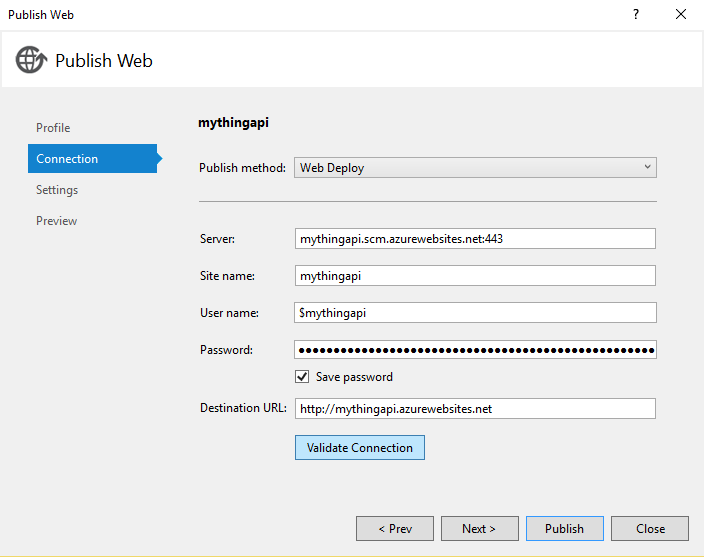Go back with the Prev button
Viewport: 704px width, 557px height.
coord(395,529)
